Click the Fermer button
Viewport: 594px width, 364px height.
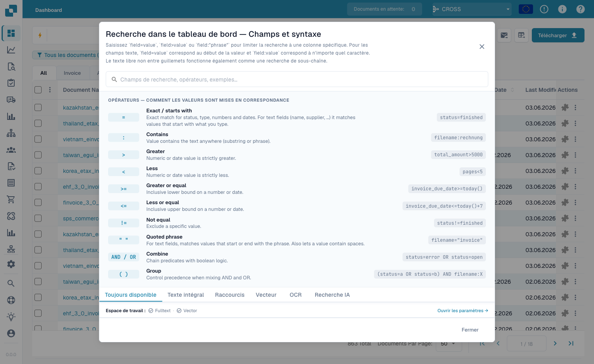pyautogui.click(x=470, y=330)
